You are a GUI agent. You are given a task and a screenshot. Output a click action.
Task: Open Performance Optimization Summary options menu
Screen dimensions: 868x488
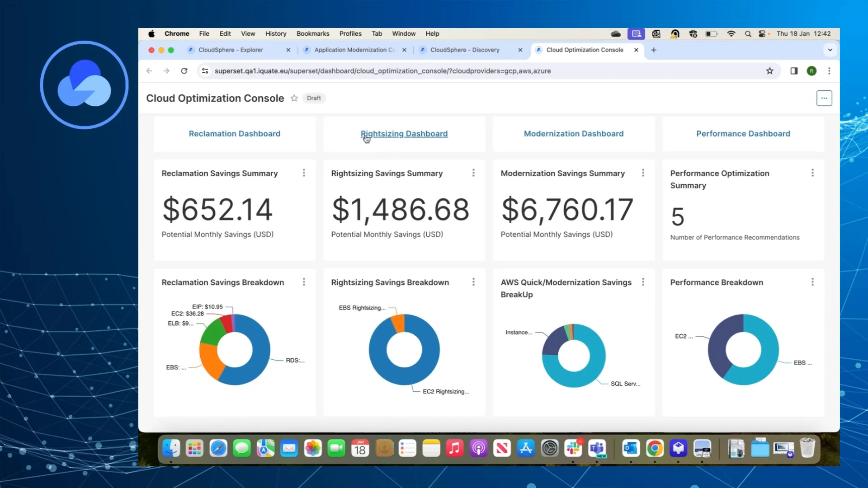(x=812, y=173)
